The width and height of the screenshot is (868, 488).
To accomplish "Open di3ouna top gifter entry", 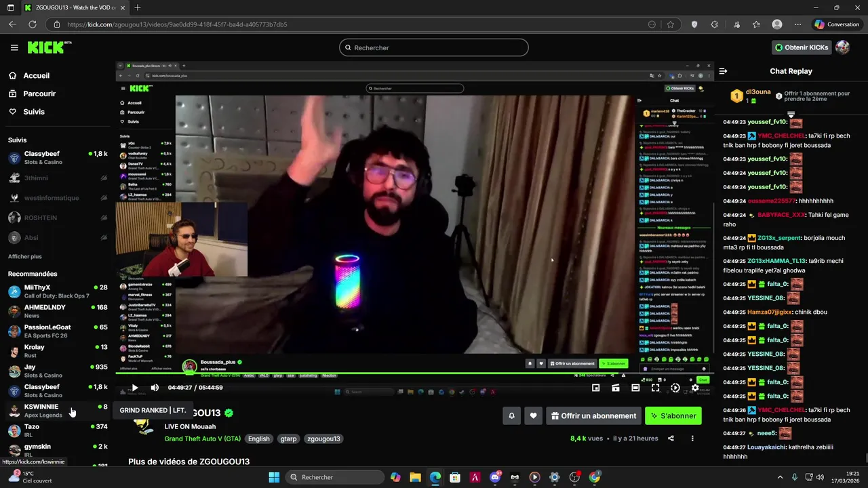I will [x=751, y=96].
